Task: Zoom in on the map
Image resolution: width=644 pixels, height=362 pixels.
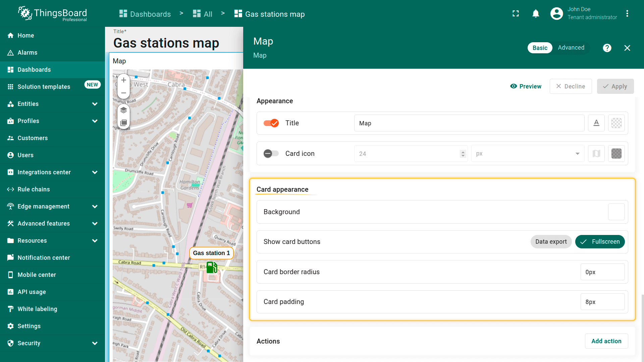Action: pos(123,80)
